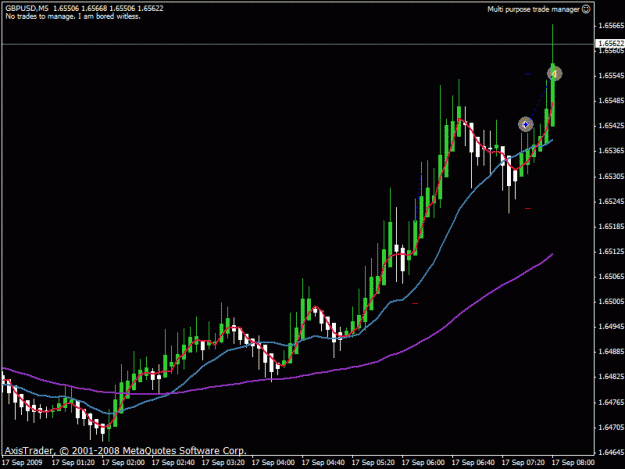
Task: Click the 1.65425 price scale value
Action: point(611,126)
